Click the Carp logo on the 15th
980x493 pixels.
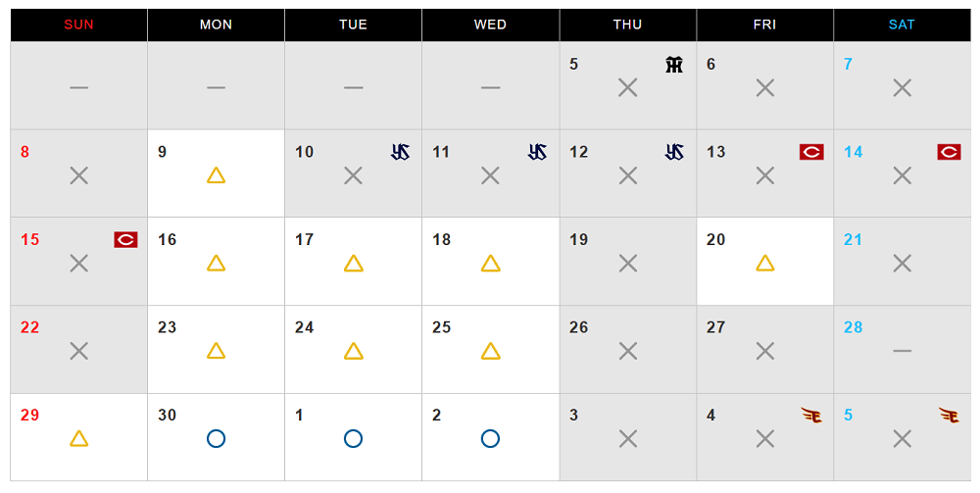125,239
